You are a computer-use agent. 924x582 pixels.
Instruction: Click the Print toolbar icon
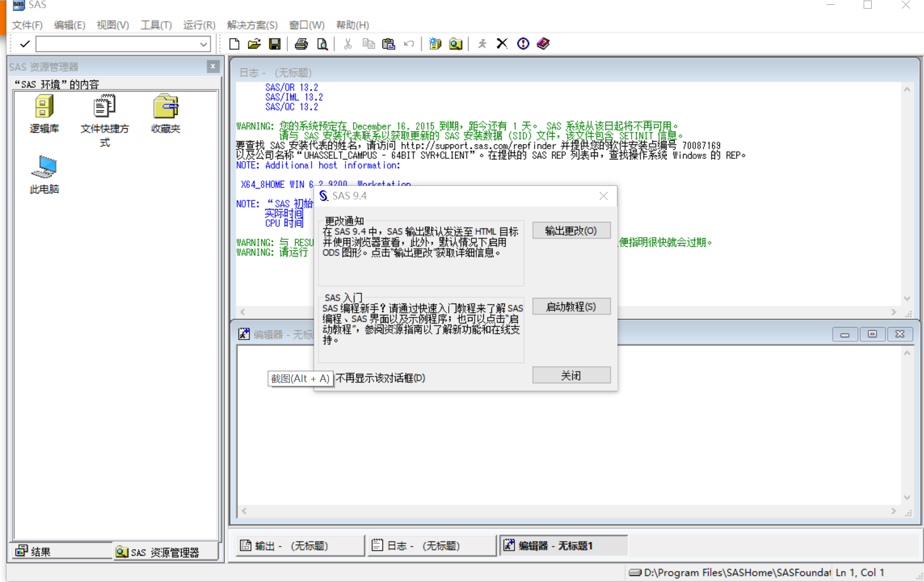pyautogui.click(x=301, y=44)
